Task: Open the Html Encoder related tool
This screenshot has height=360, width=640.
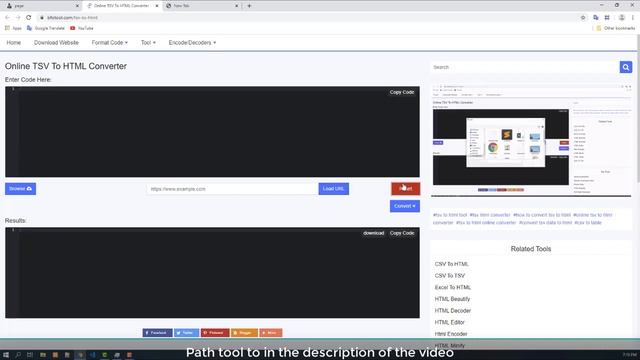Action: (451, 334)
